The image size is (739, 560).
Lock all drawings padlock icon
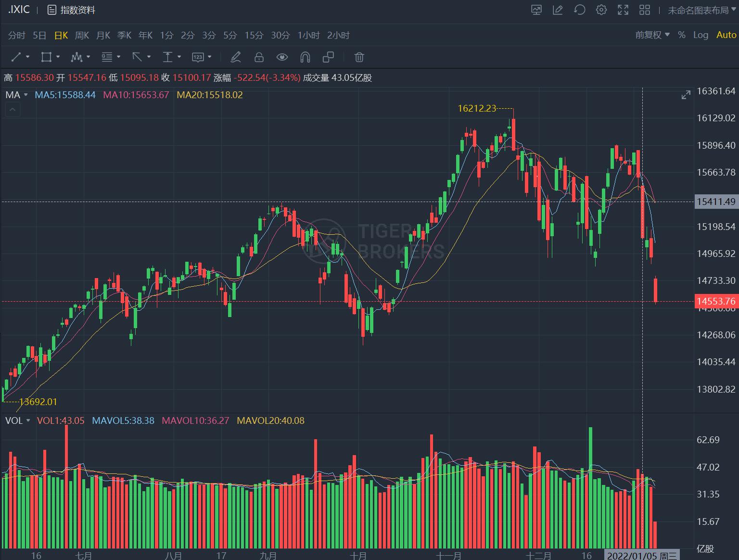point(259,57)
